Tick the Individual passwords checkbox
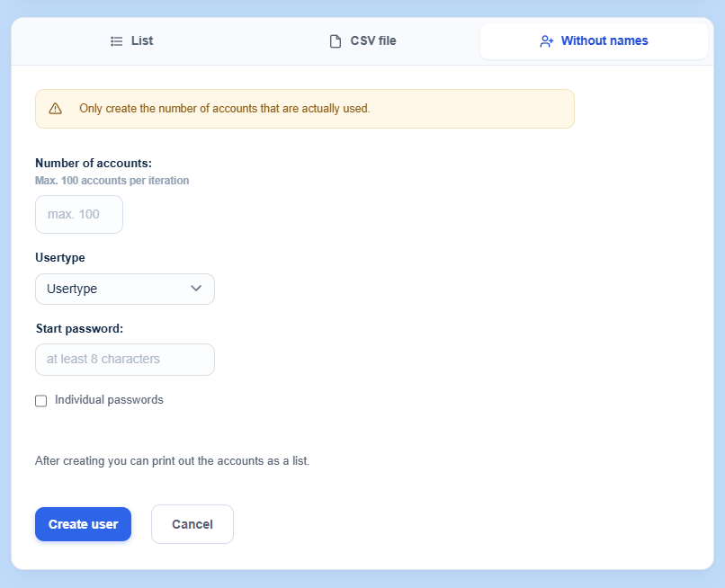 [41, 401]
